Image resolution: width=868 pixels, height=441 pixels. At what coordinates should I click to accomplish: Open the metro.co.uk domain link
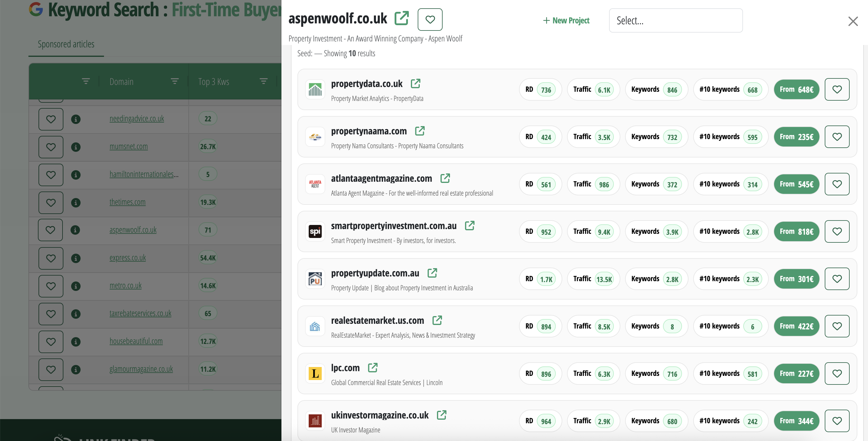coord(125,286)
